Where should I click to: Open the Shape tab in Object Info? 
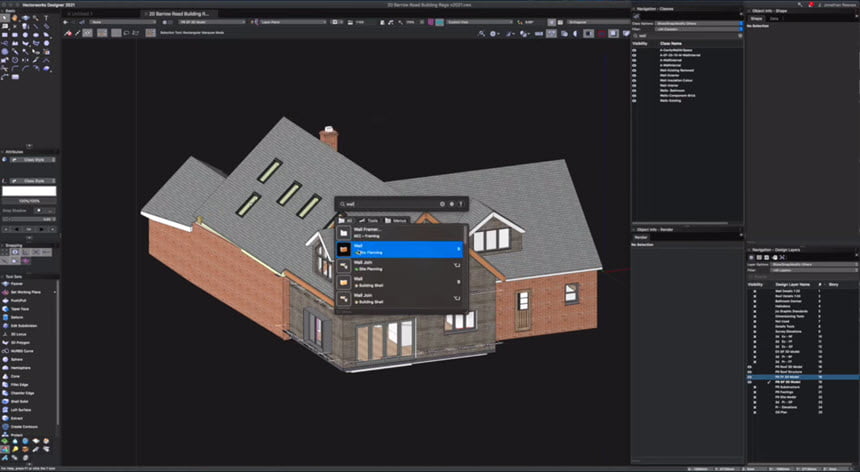(756, 19)
